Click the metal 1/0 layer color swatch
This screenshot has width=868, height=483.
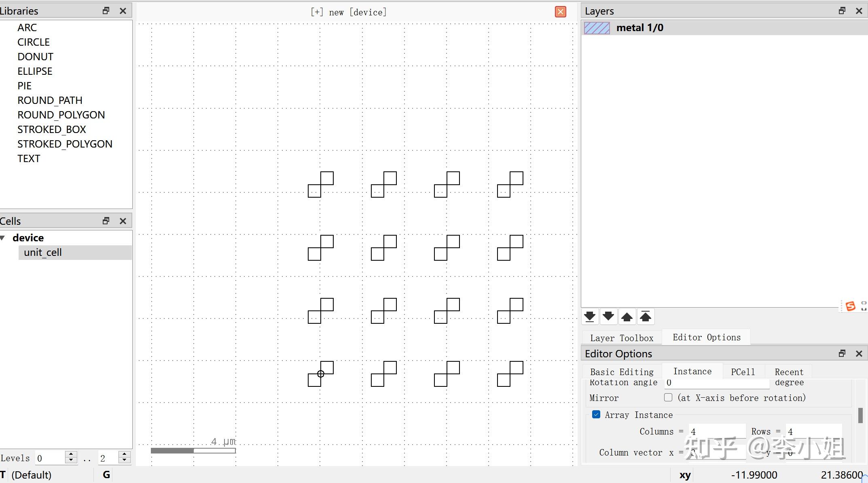[x=597, y=28]
